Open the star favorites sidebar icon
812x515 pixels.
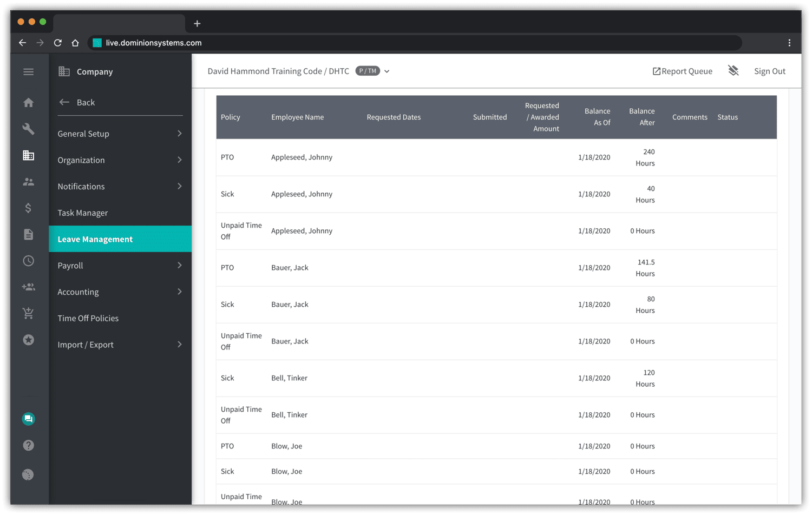(x=29, y=340)
